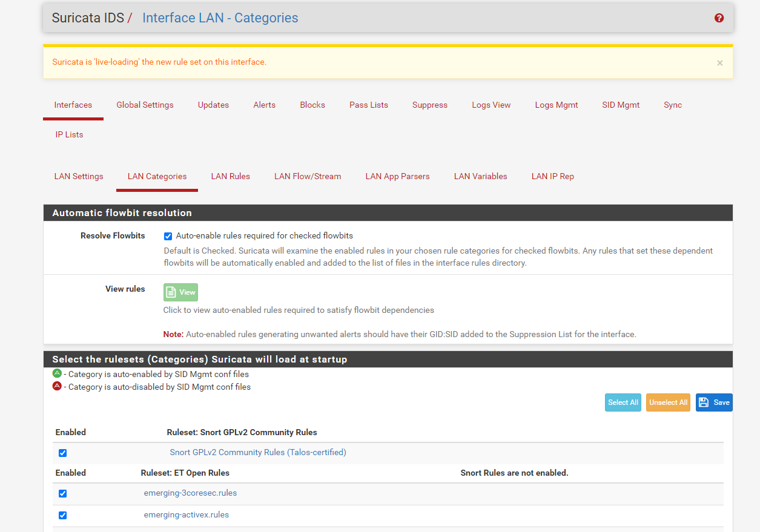This screenshot has width=760, height=532.
Task: Dismiss the live-loading notification banner
Action: click(x=719, y=63)
